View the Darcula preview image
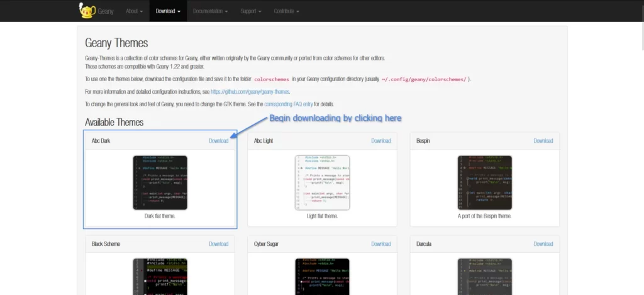The image size is (644, 295). click(x=485, y=277)
